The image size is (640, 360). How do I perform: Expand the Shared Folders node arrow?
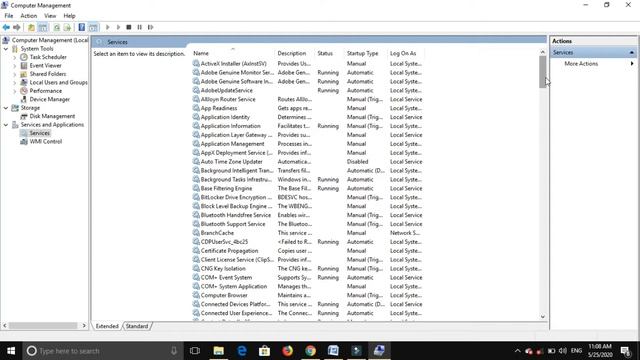15,74
